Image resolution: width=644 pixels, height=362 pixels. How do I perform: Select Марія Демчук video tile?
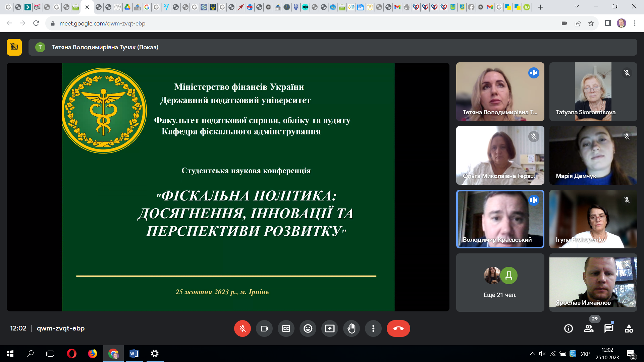click(593, 155)
